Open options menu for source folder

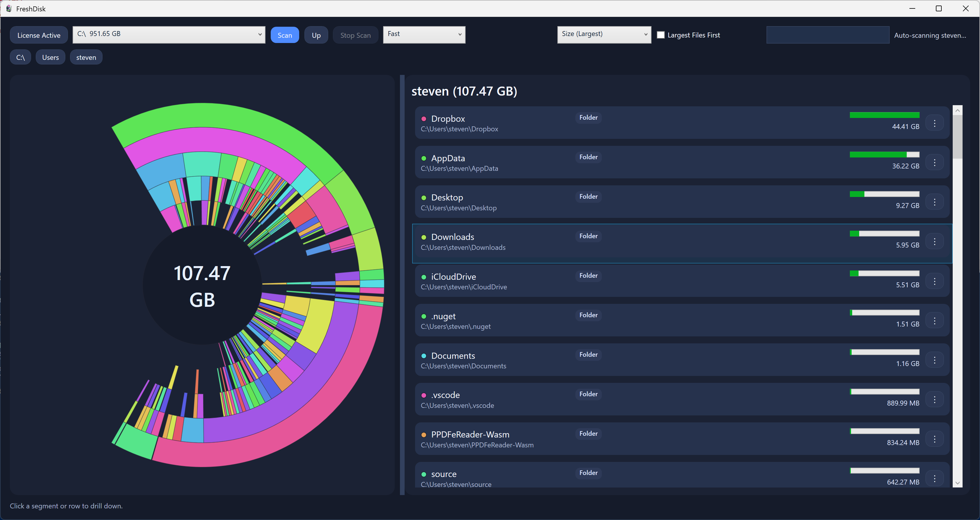click(935, 478)
